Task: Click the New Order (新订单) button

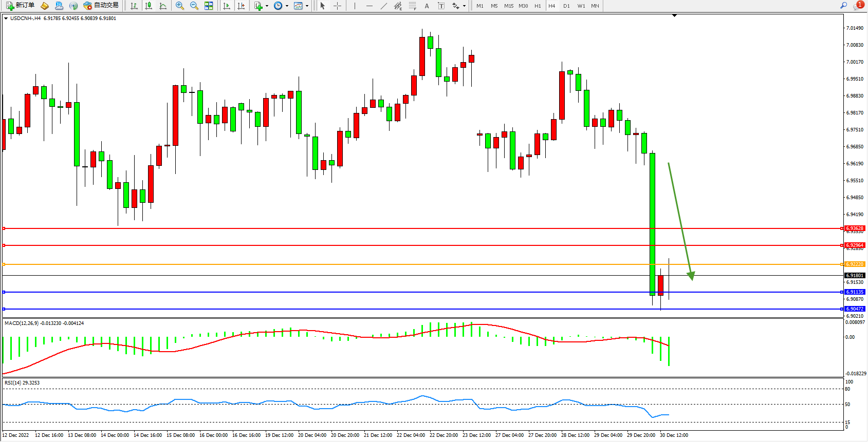Action: coord(20,6)
